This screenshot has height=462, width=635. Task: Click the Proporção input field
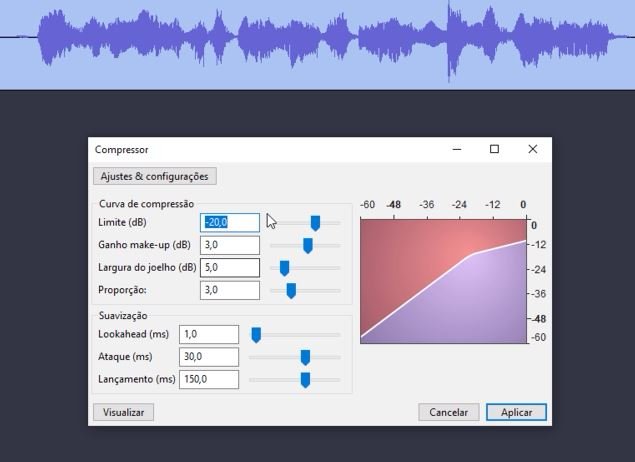(x=230, y=290)
